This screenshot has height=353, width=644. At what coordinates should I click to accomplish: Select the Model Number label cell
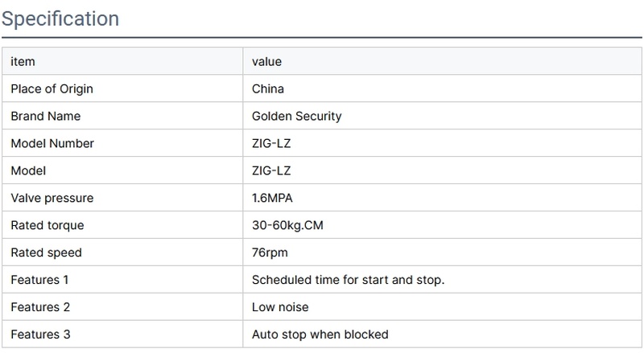click(52, 143)
